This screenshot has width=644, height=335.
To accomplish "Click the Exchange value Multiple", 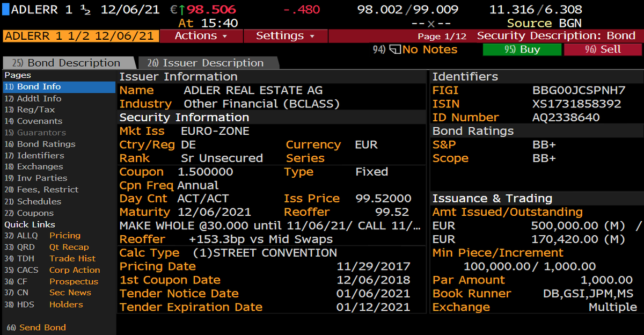I will pos(612,307).
